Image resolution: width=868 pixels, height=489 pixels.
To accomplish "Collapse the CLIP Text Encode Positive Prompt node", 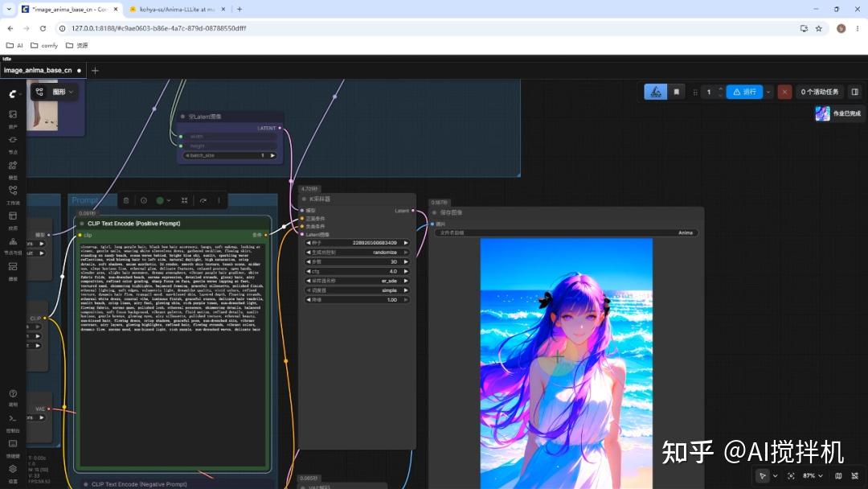I will pyautogui.click(x=82, y=224).
